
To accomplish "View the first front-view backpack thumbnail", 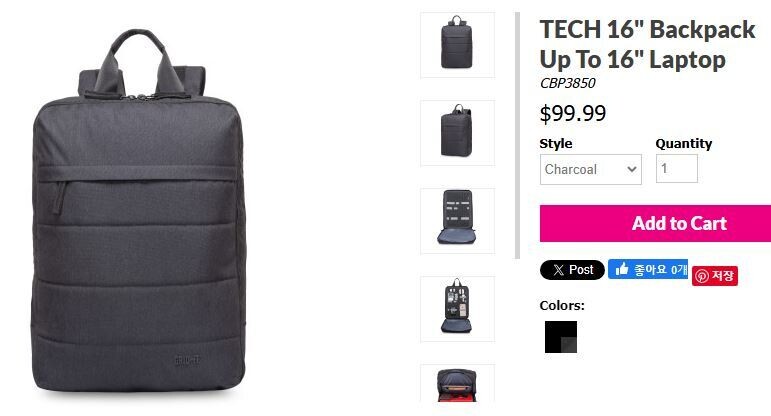I will 457,45.
